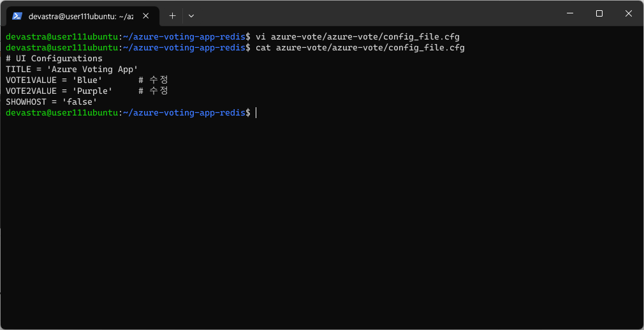Minimize the terminal window
Image resolution: width=644 pixels, height=330 pixels.
[569, 13]
